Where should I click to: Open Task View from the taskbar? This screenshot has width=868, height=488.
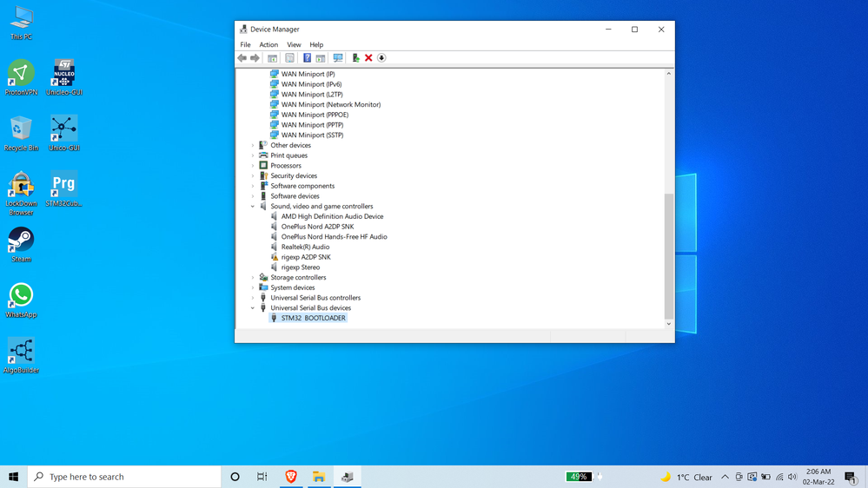click(x=262, y=477)
